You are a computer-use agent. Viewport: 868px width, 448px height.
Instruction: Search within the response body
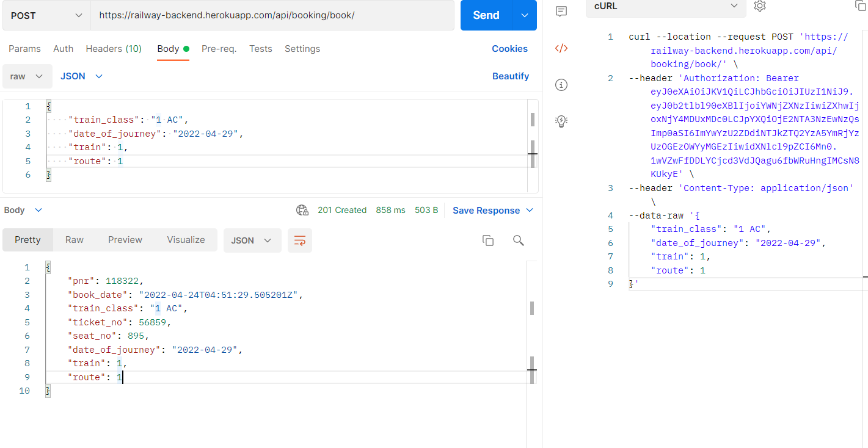519,240
